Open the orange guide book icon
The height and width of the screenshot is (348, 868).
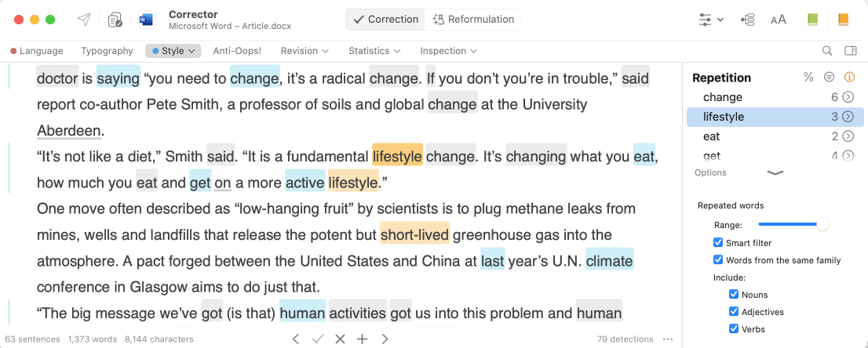[844, 20]
